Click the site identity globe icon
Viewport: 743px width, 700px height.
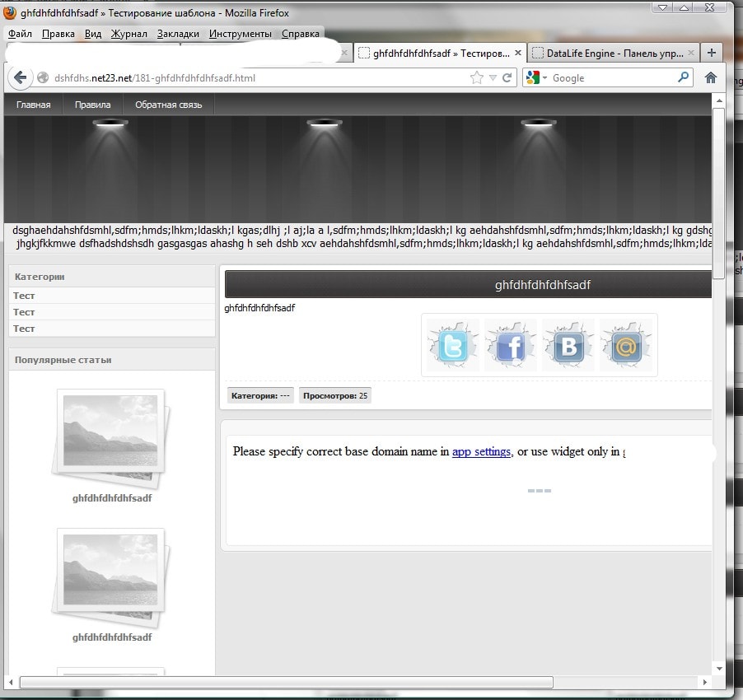click(43, 77)
